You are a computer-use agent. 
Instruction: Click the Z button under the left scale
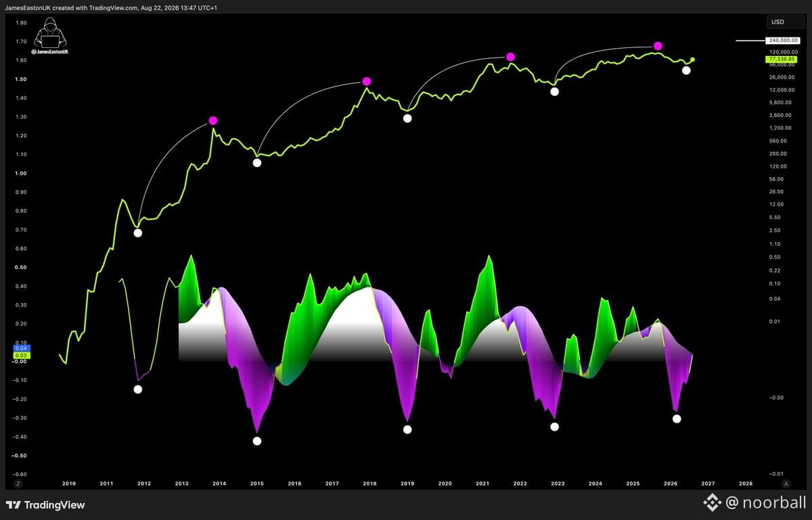18,483
